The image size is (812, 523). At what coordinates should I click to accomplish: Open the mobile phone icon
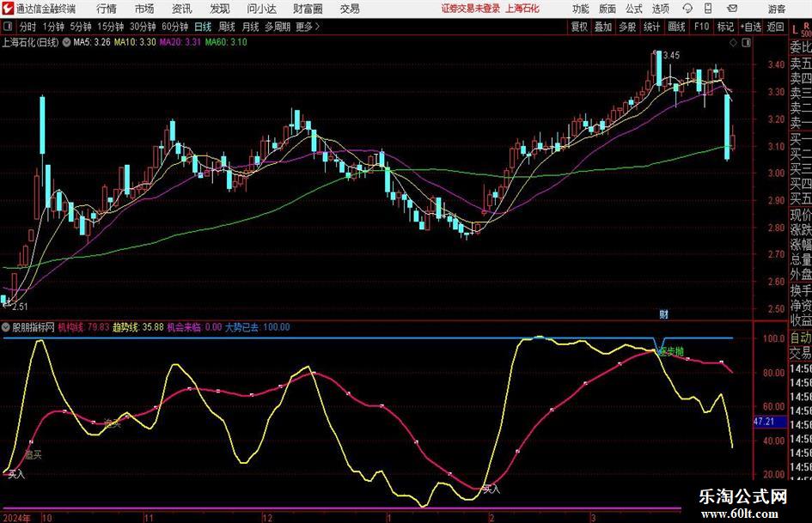point(708,9)
